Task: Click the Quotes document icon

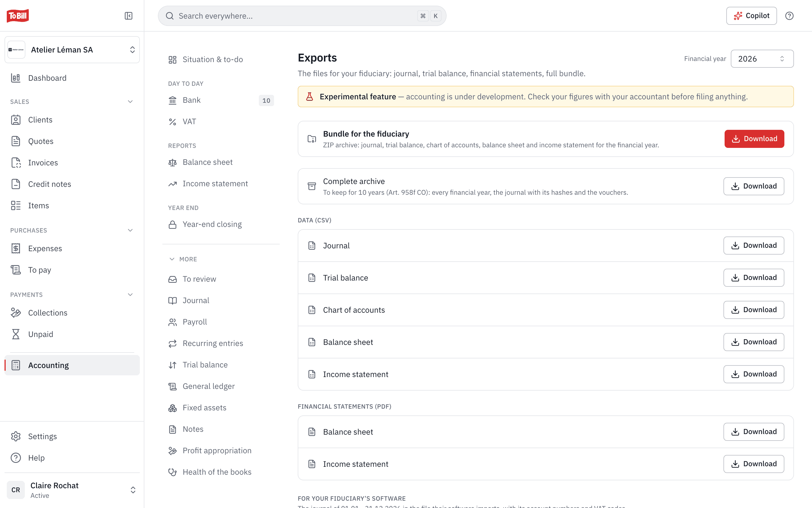Action: click(16, 141)
